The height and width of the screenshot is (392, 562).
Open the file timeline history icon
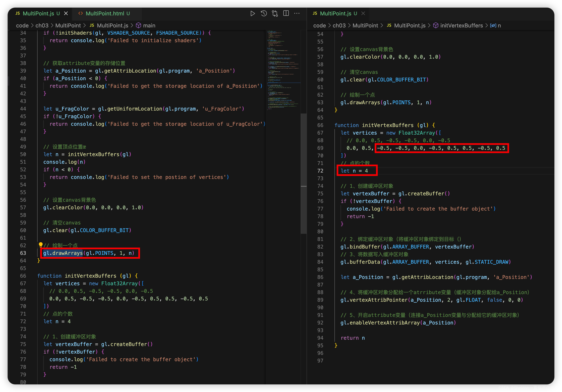264,14
